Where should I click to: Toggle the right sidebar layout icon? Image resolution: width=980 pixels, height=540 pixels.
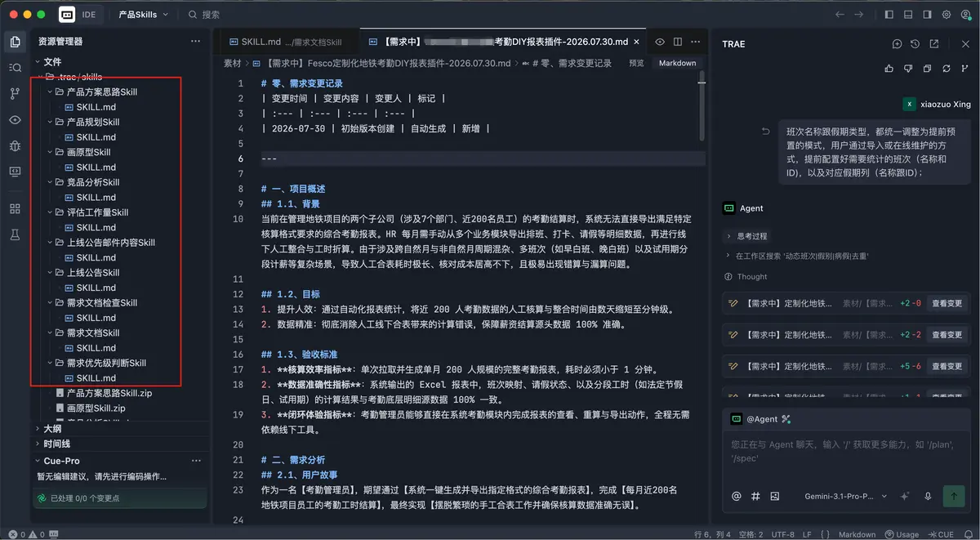pos(927,15)
